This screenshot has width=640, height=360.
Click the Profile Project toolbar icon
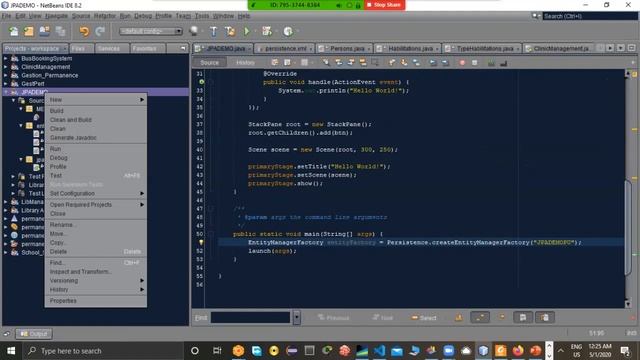[x=288, y=31]
